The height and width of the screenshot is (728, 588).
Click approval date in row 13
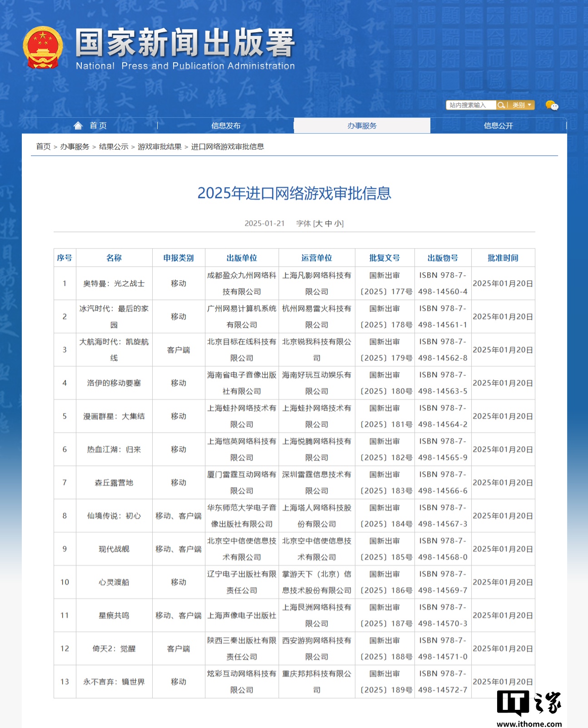pyautogui.click(x=503, y=681)
